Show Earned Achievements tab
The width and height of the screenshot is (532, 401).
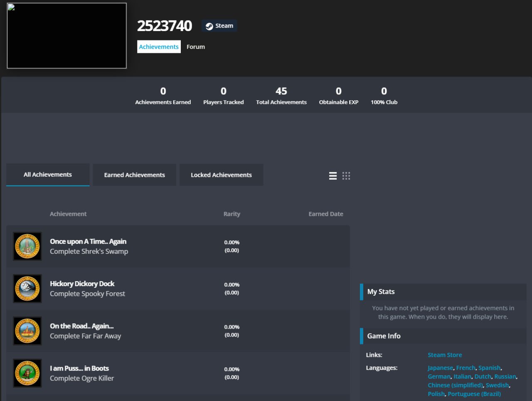point(135,175)
